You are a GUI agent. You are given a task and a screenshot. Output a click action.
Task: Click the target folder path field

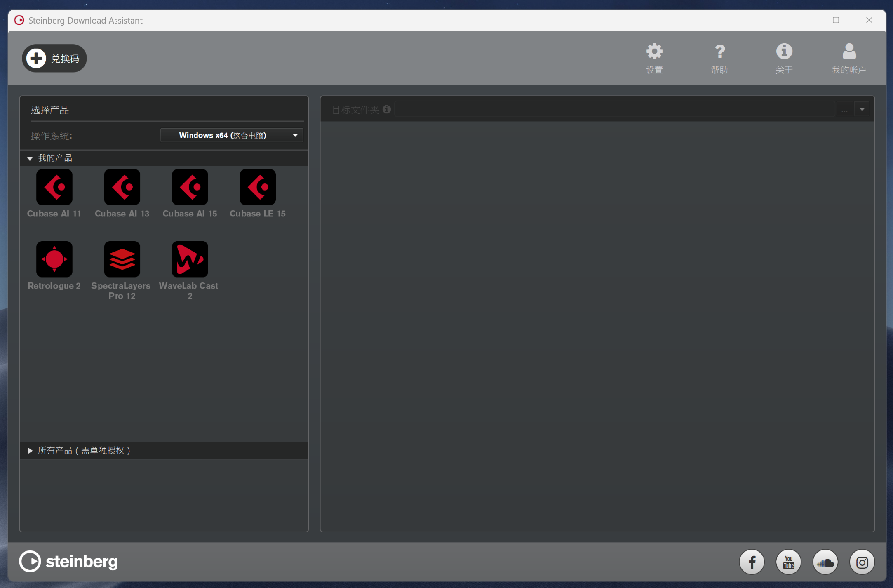[x=614, y=109]
